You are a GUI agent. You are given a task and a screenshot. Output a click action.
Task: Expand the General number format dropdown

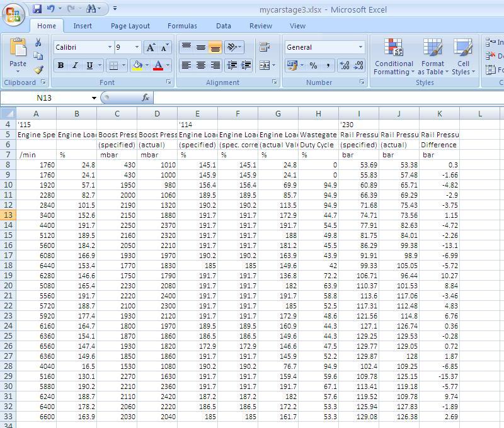point(360,47)
